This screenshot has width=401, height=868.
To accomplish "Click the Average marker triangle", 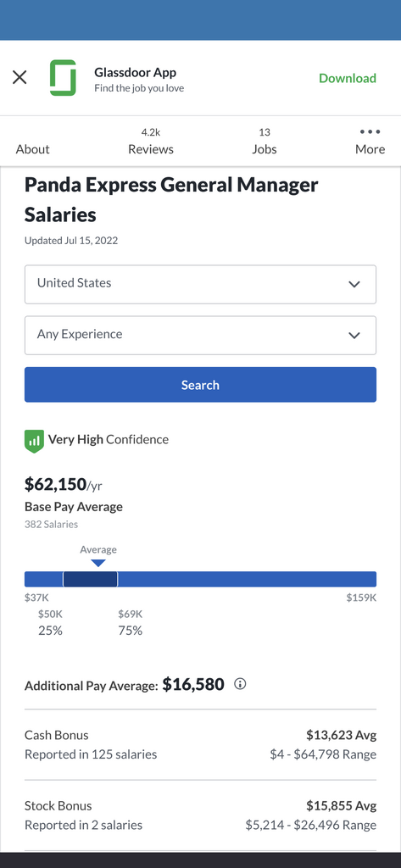I will 98,563.
